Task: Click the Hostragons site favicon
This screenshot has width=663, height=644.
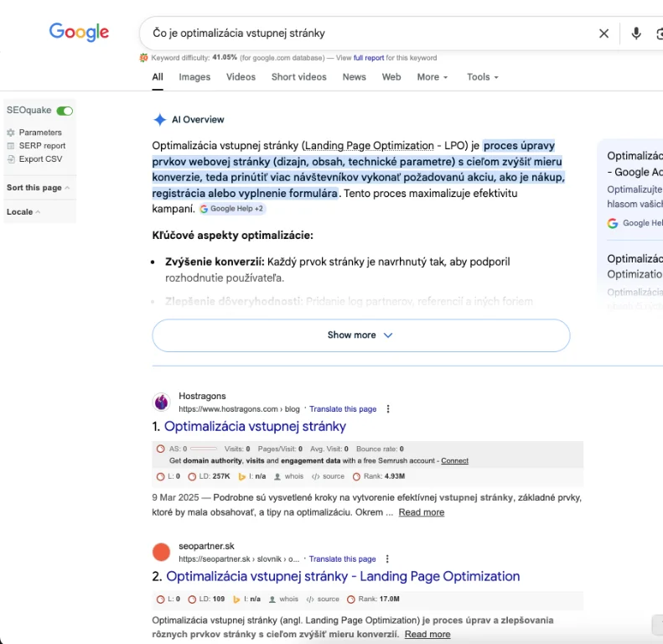Action: pyautogui.click(x=161, y=402)
